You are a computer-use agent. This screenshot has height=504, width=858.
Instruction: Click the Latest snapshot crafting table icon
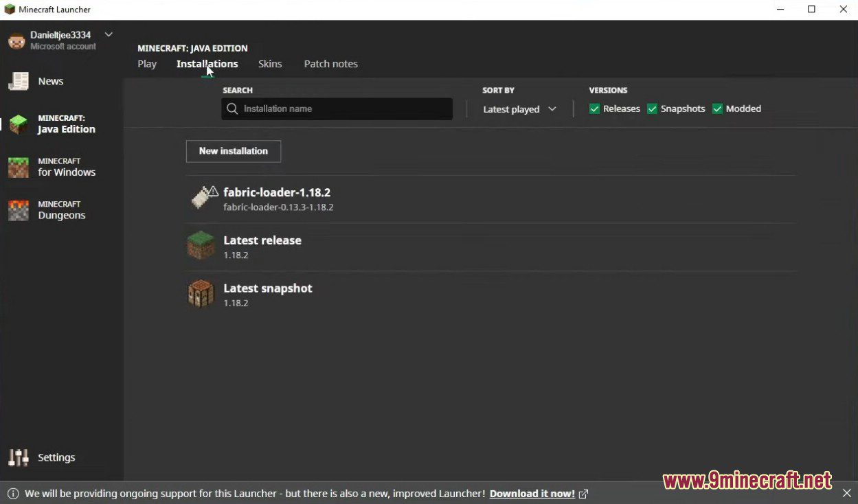pos(201,294)
